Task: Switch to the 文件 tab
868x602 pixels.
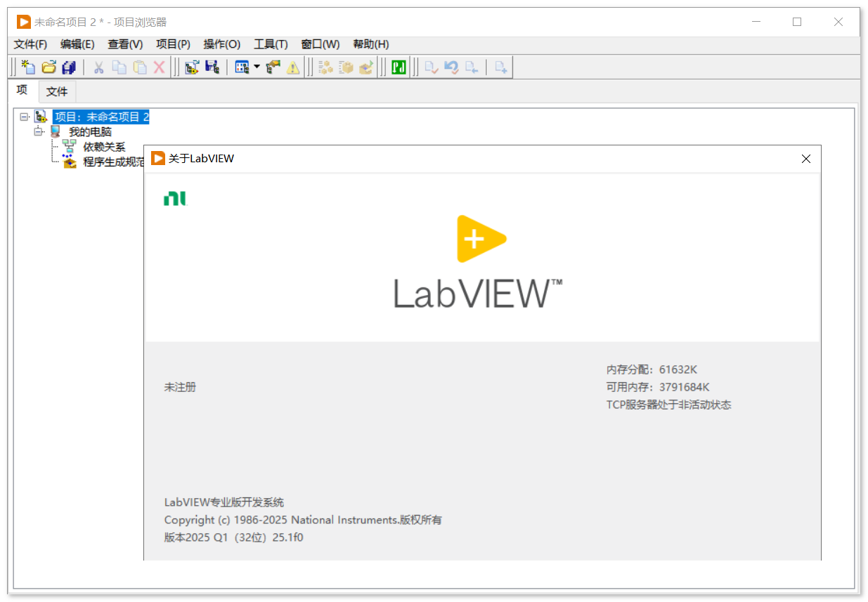Action: click(x=57, y=91)
